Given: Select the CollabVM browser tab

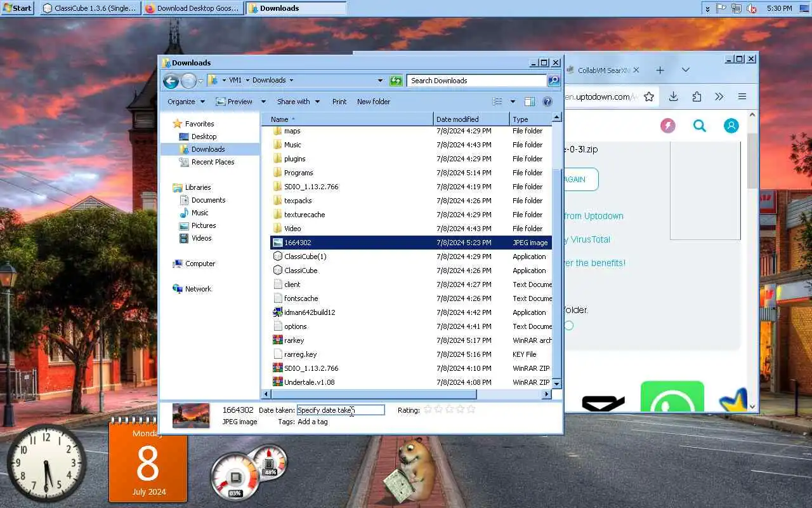Looking at the screenshot, I should [x=603, y=70].
